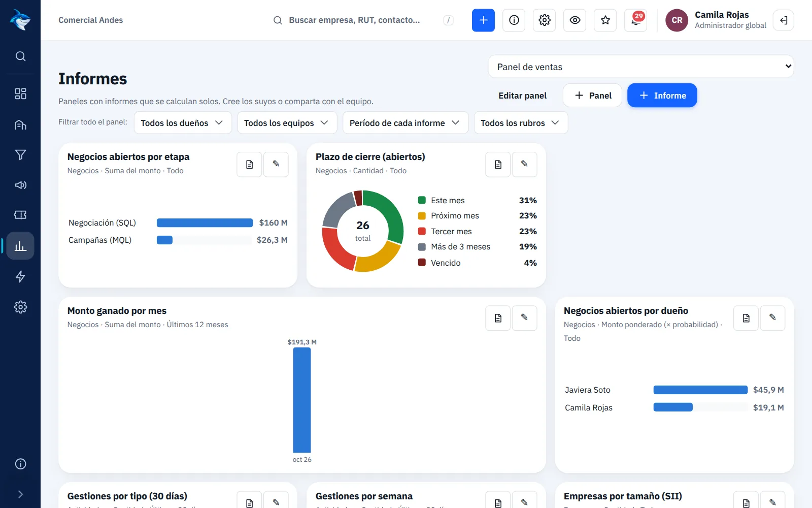Click document icon on Monto ganado por mes
812x508 pixels.
point(498,318)
